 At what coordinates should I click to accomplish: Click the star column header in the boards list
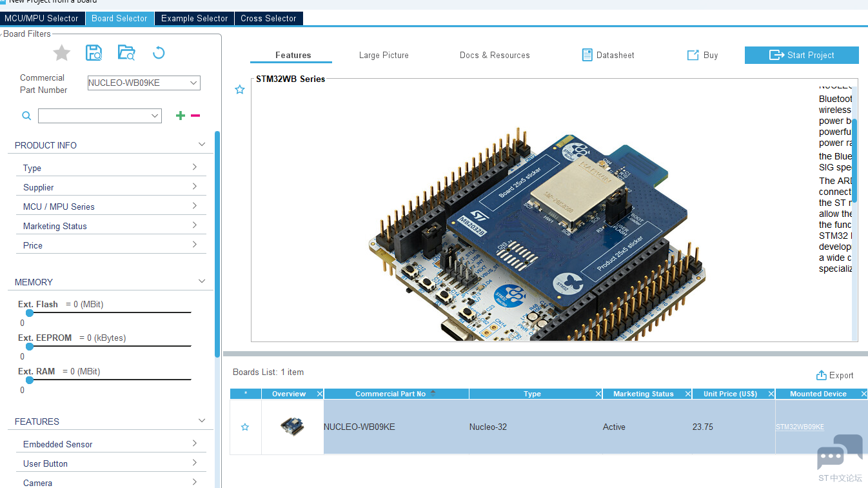(246, 394)
